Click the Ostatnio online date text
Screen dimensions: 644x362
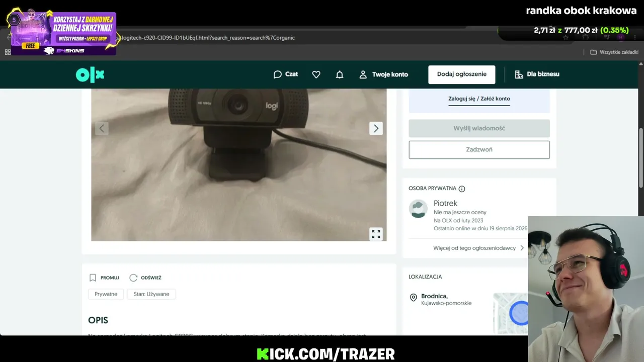480,228
